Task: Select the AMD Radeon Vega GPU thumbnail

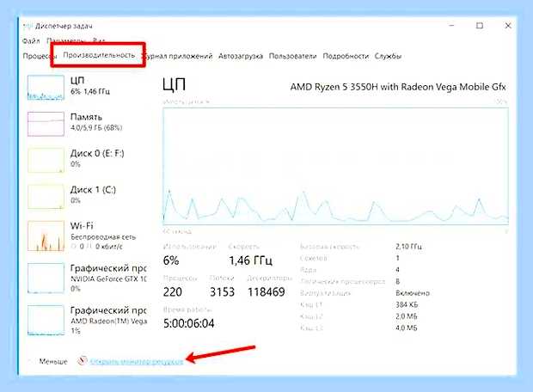Action: tap(46, 320)
